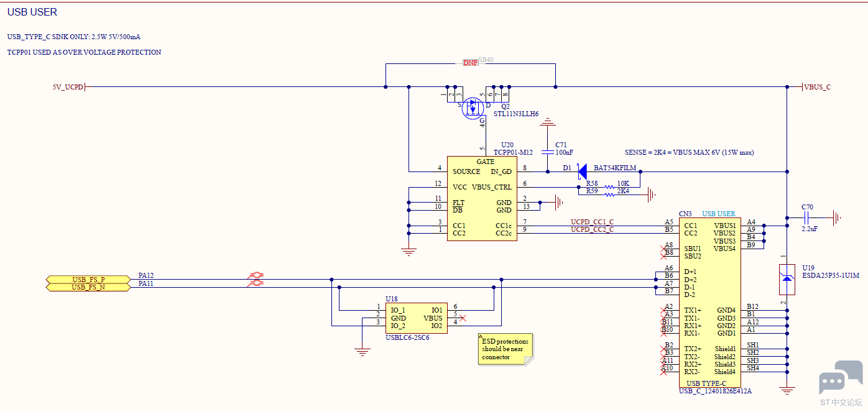This screenshot has height=412, width=868.
Task: Select the ESDA25P35-1U1M part name
Action: [831, 275]
